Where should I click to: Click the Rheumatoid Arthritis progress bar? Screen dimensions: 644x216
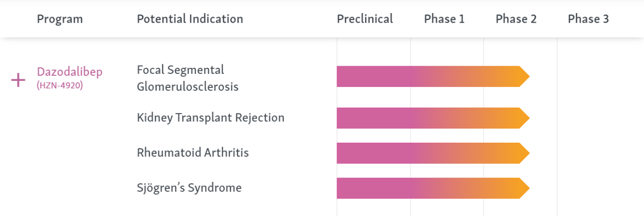(428, 153)
